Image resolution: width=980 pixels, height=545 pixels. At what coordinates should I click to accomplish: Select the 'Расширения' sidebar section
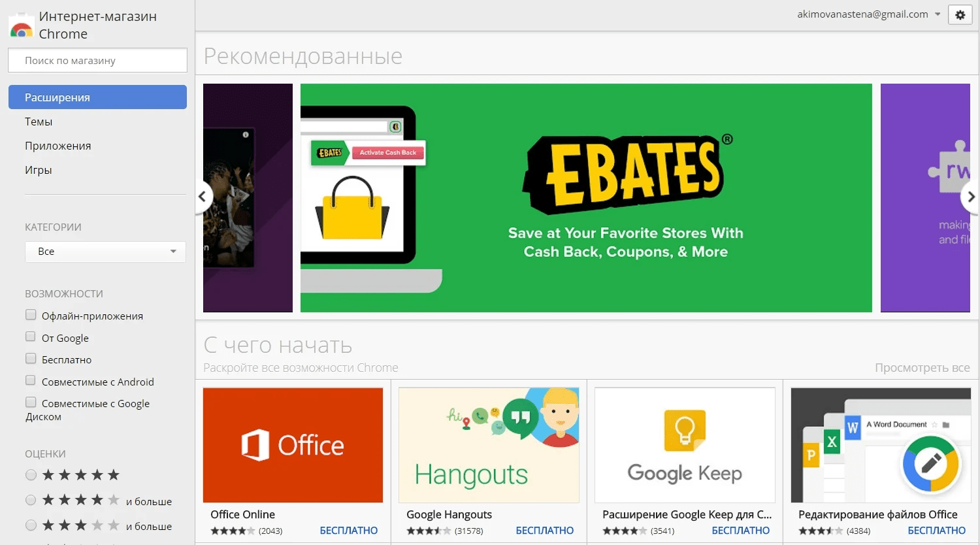(97, 97)
